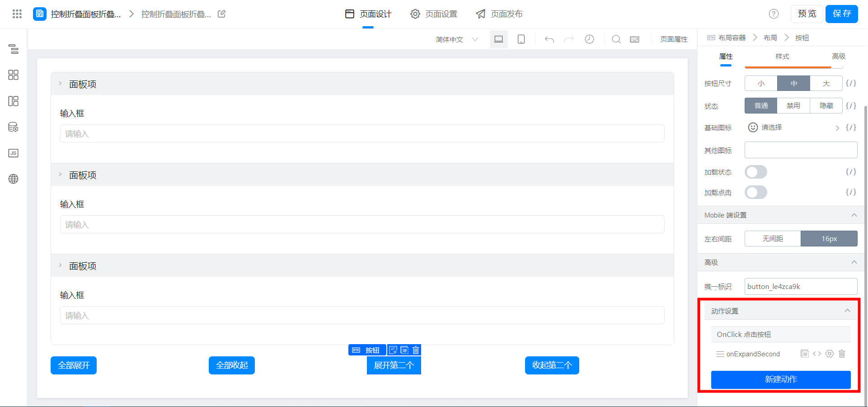Open the app grid launcher icon
This screenshot has width=868, height=407.
pos(17,14)
